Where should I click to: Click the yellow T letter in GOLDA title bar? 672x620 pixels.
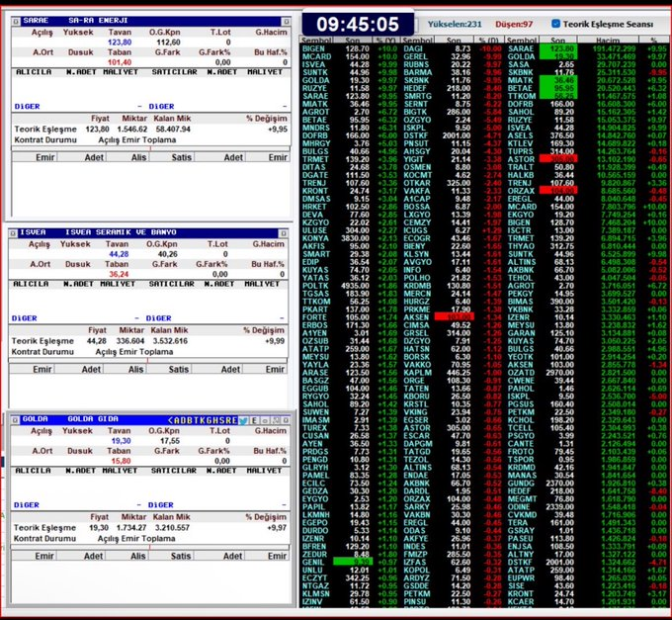(197, 420)
